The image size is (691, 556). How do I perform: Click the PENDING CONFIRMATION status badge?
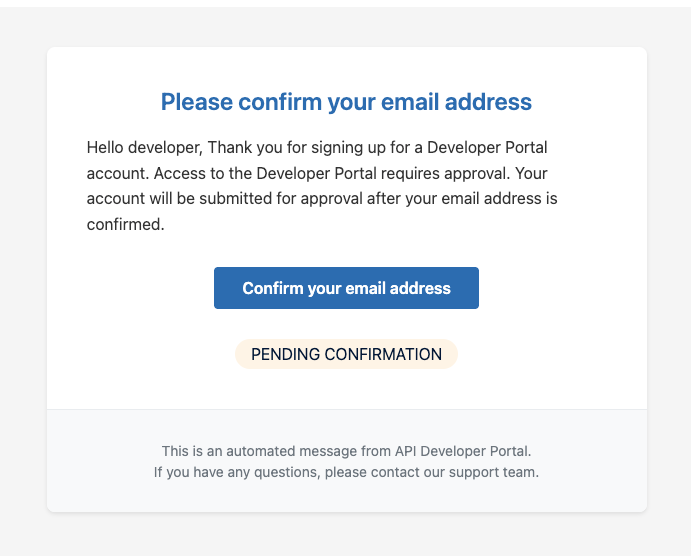point(346,354)
